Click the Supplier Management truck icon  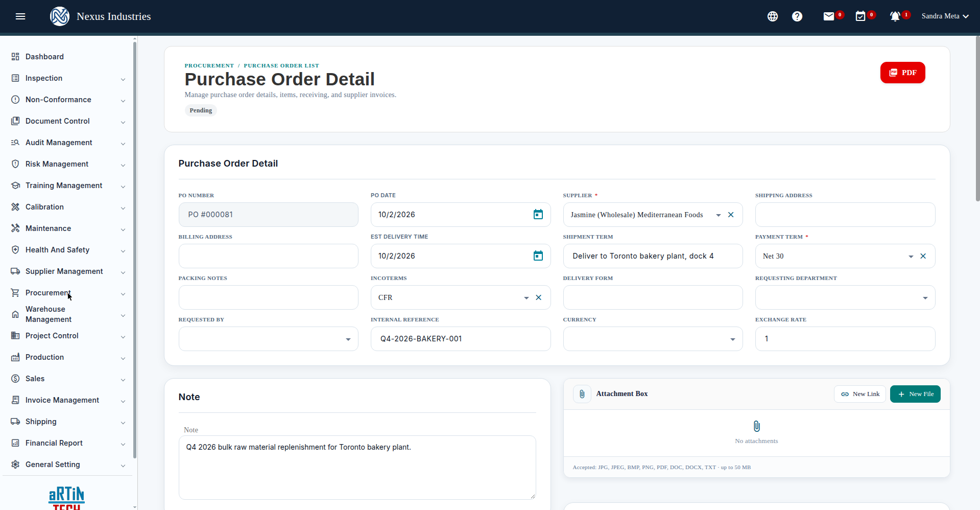[15, 271]
